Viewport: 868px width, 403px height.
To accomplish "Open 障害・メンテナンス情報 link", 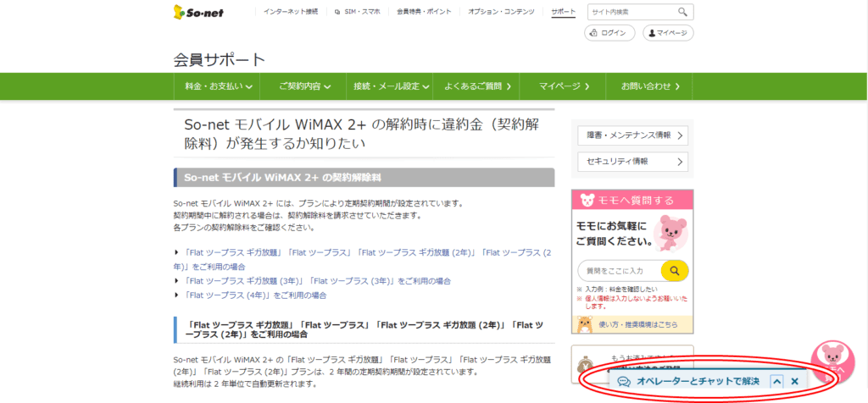I will coord(632,135).
